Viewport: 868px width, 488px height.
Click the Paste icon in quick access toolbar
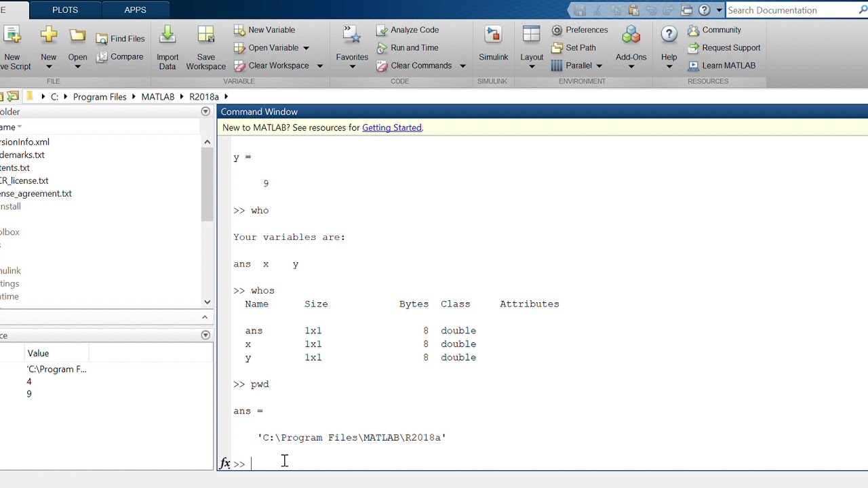[633, 10]
